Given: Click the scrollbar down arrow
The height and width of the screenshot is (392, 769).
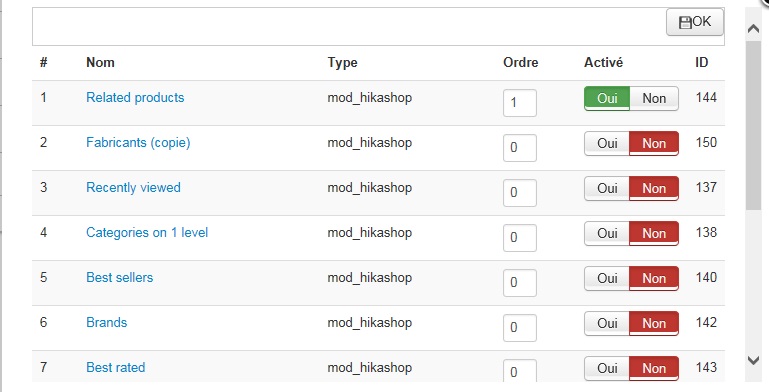Looking at the screenshot, I should coord(753,361).
